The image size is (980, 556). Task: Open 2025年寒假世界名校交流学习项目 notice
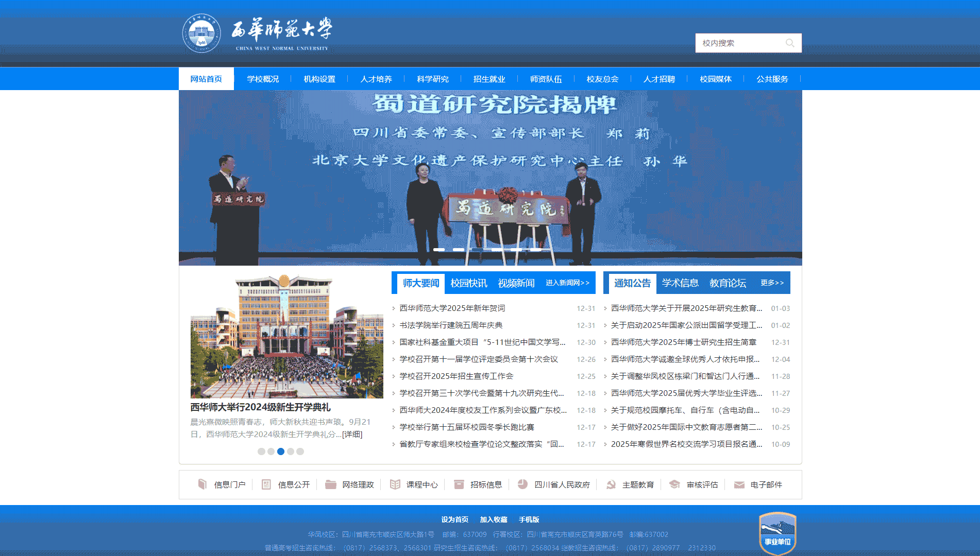pyautogui.click(x=686, y=444)
